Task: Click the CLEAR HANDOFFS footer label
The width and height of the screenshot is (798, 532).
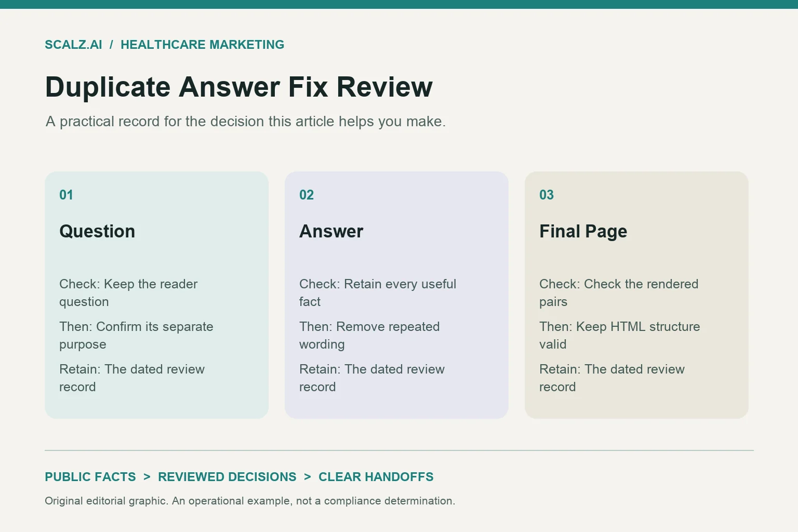Action: pos(376,477)
